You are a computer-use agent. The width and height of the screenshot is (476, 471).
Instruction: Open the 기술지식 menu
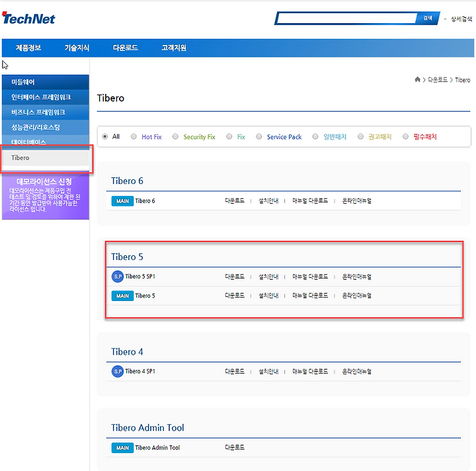77,48
